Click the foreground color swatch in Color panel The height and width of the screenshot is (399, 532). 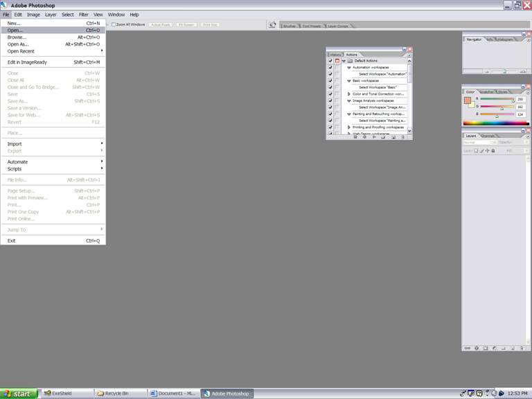(468, 100)
